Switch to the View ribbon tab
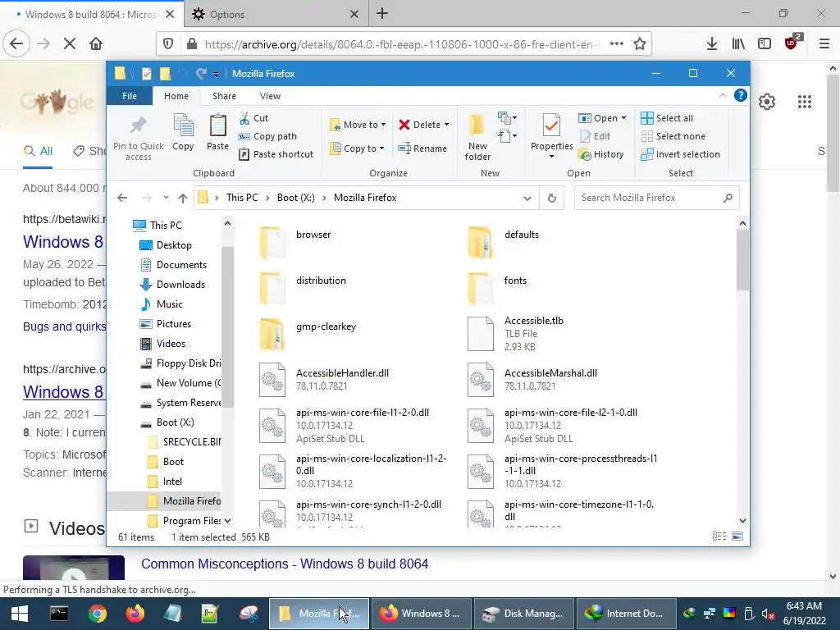Screen dimensions: 840x630 pos(270,96)
